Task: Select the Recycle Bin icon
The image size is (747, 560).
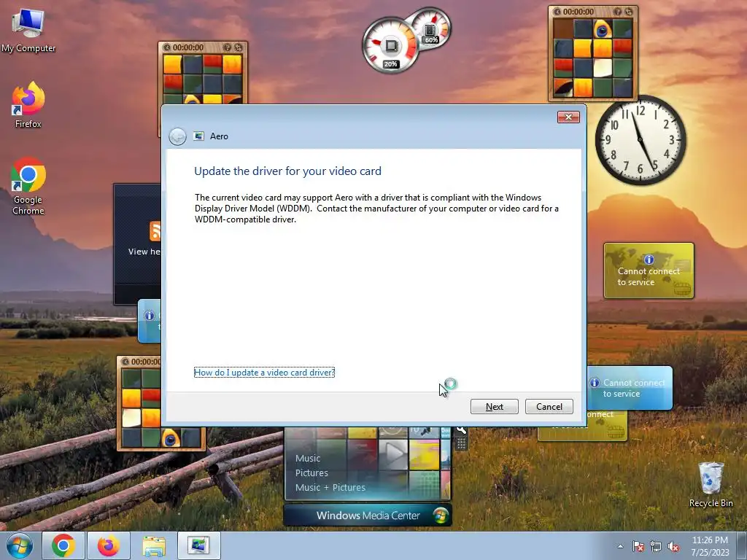Action: (711, 485)
